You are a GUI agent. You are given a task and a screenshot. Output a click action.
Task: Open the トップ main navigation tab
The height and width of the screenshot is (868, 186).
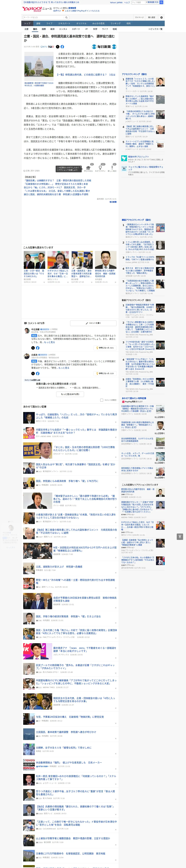27,23
